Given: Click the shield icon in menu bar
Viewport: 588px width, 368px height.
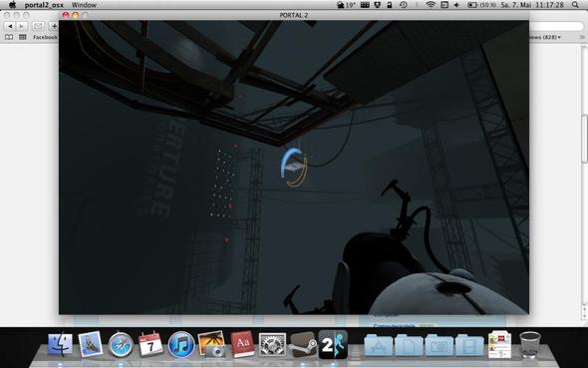Looking at the screenshot, I should click(x=378, y=5).
